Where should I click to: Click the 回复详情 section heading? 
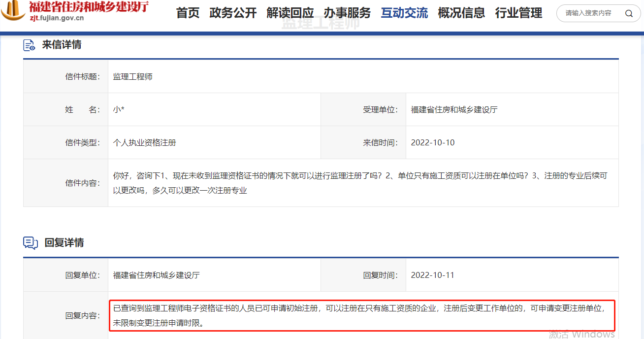point(64,243)
